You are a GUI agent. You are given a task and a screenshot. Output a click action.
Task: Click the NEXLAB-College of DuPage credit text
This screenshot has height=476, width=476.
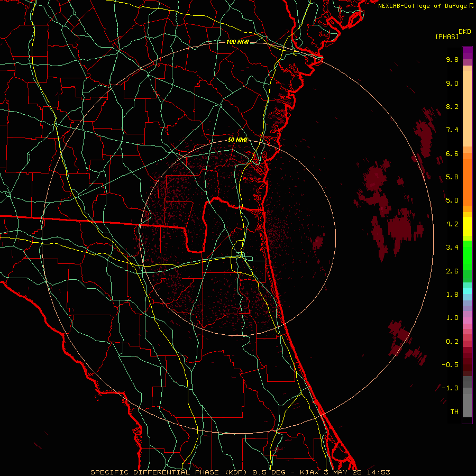coord(426,6)
